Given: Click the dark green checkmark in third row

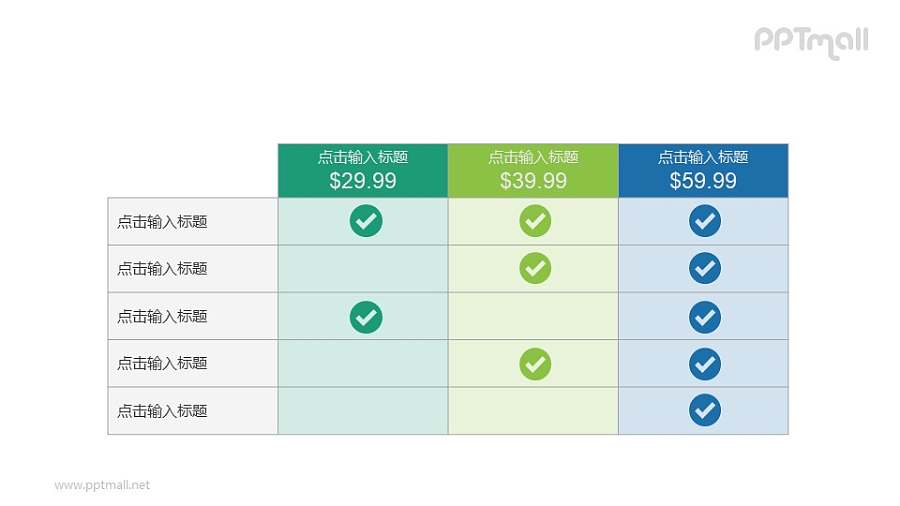Looking at the screenshot, I should click(365, 316).
